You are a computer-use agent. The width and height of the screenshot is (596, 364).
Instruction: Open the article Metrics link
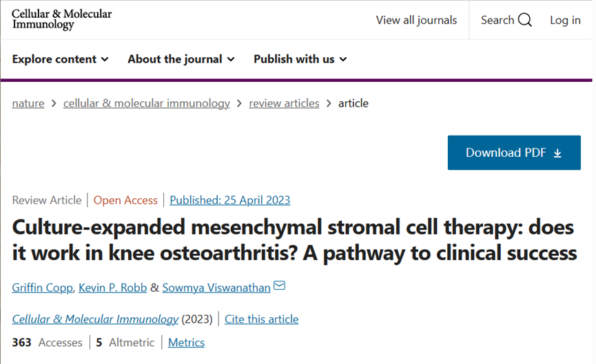point(186,343)
